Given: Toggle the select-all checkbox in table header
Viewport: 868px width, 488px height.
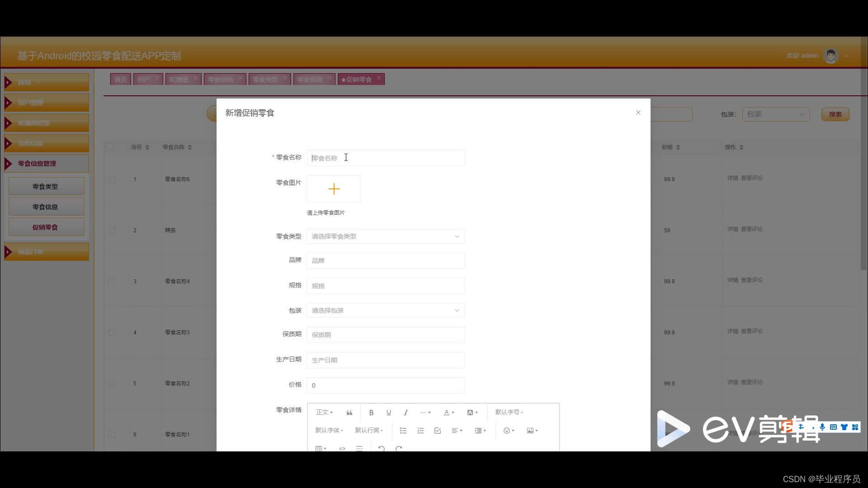Looking at the screenshot, I should [110, 147].
